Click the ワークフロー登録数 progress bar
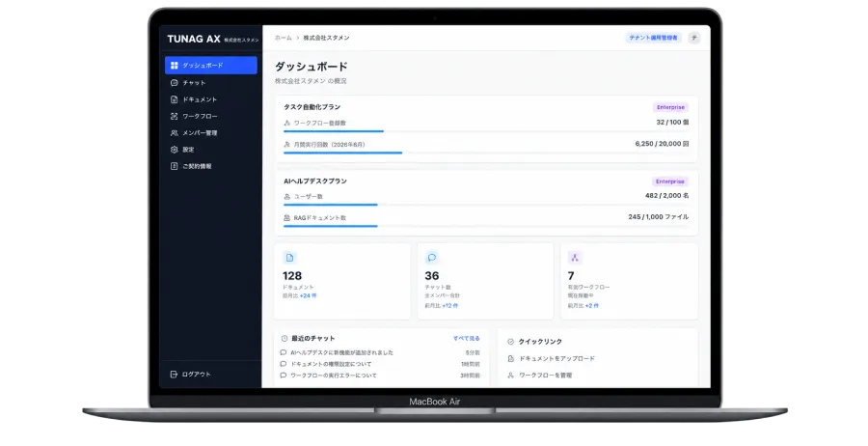The width and height of the screenshot is (868, 446). pyautogui.click(x=486, y=131)
